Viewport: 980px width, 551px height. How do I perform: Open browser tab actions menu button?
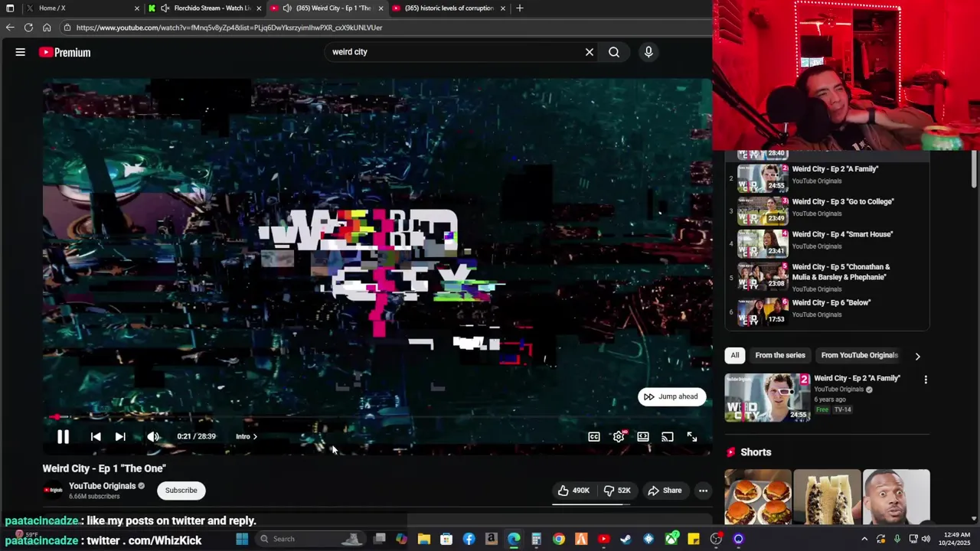(x=10, y=8)
